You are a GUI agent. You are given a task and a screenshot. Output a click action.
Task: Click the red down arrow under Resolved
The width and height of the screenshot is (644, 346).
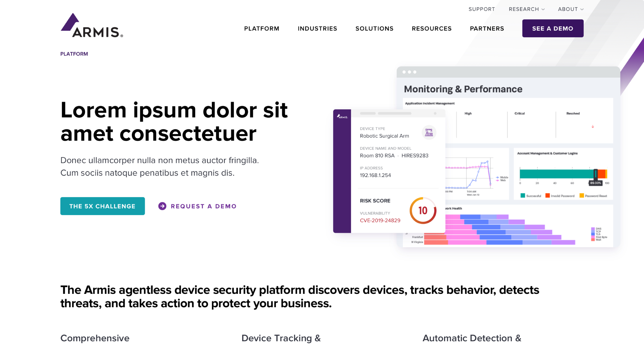[x=593, y=126]
